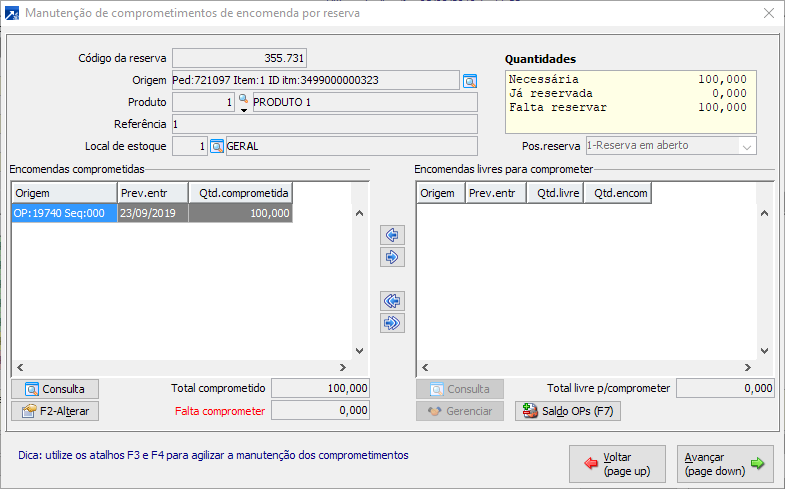Image resolution: width=789 pixels, height=491 pixels.
Task: Open the product search magnifier icon
Action: (x=243, y=99)
